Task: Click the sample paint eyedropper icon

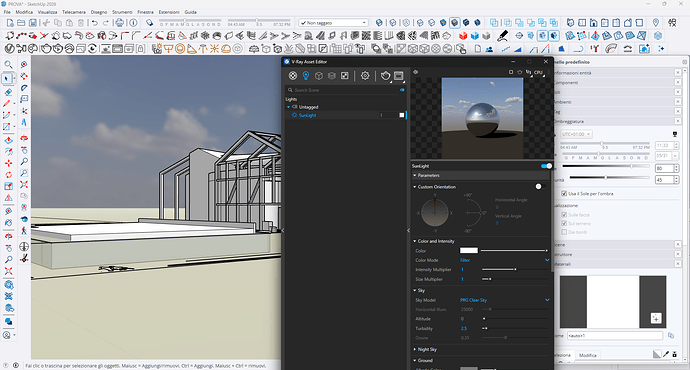Action: pos(666,354)
